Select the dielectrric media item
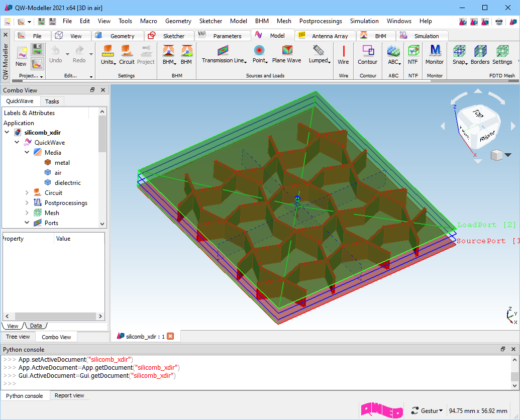 [x=63, y=182]
